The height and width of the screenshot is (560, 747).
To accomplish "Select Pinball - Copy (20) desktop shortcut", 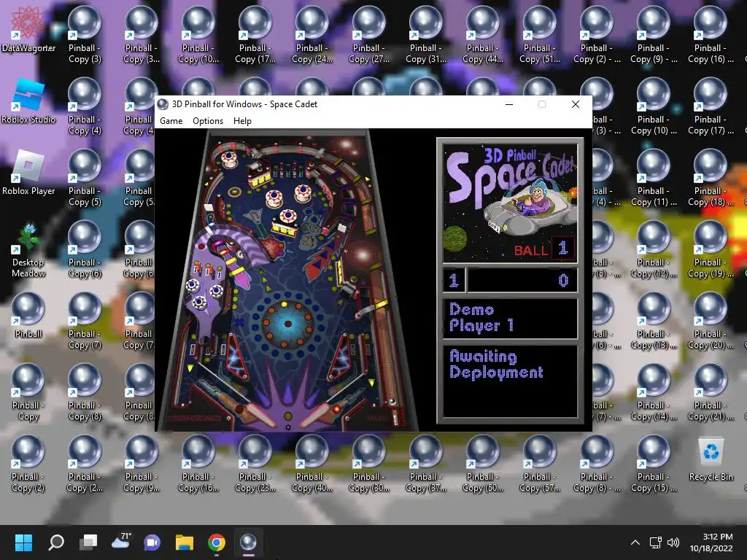I will pyautogui.click(x=711, y=321).
